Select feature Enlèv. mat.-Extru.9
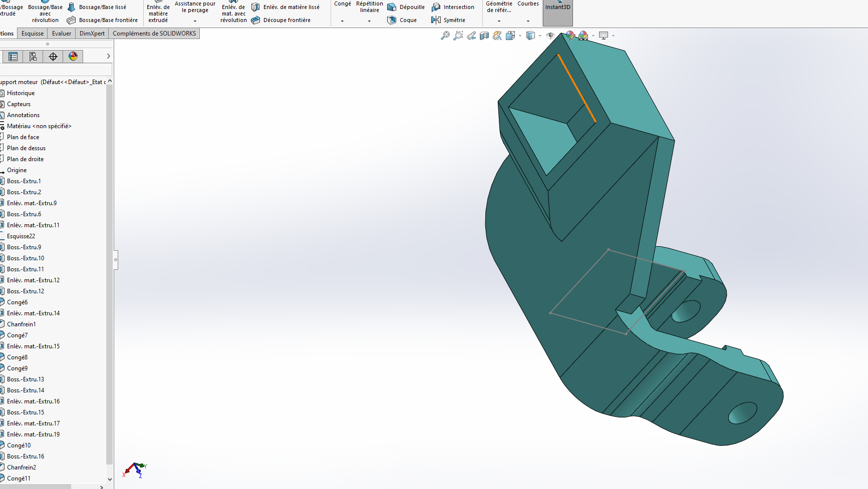Screen dimensions: 868x489 (x=32, y=203)
